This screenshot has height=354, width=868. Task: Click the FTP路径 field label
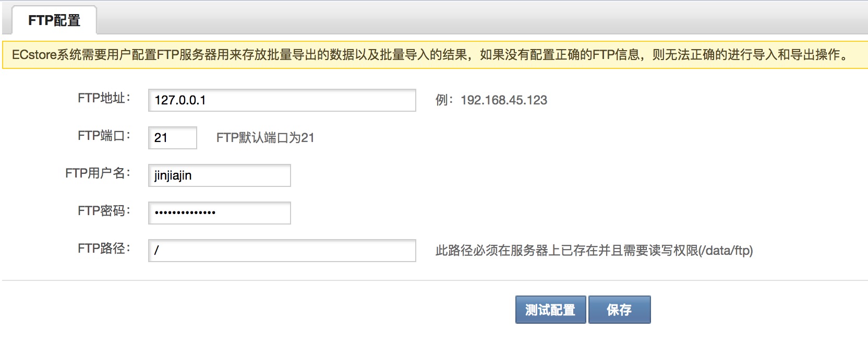(x=103, y=249)
